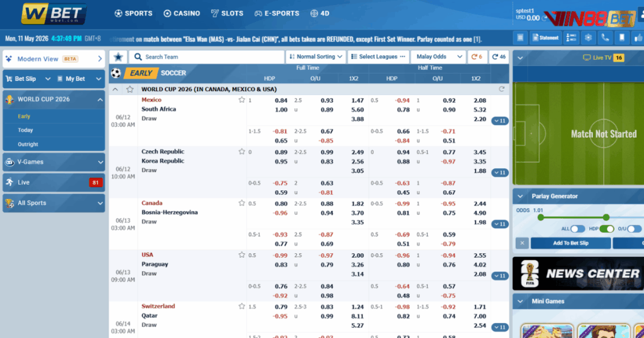This screenshot has width=644, height=338.
Task: Expand the V-Games sidebar menu
Action: (54, 162)
